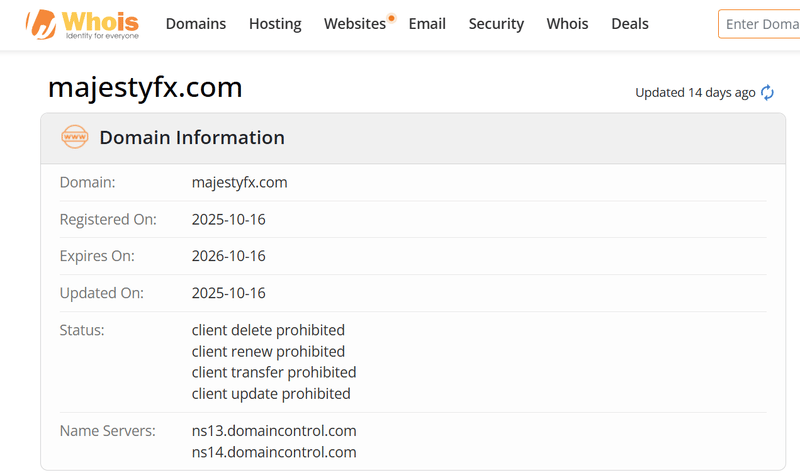Click the client transfer prohibited status
The height and width of the screenshot is (475, 800).
pyautogui.click(x=274, y=372)
